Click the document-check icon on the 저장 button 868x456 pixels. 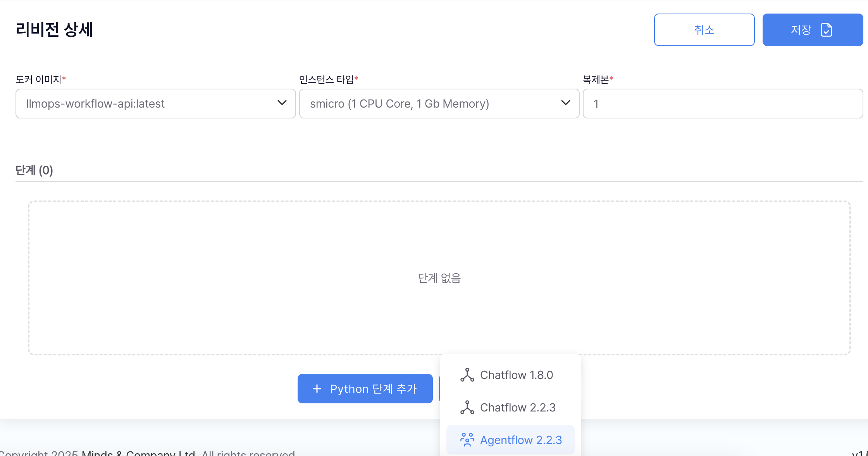(x=826, y=30)
